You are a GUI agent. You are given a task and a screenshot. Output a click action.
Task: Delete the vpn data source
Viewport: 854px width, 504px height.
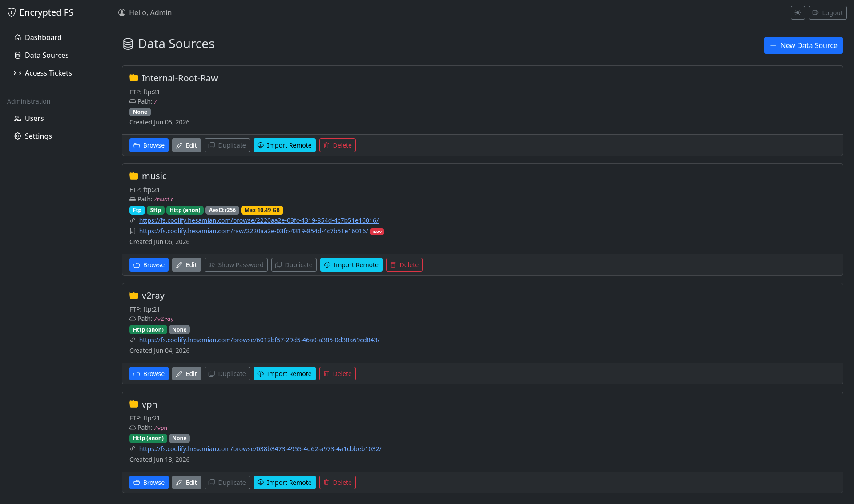click(338, 483)
